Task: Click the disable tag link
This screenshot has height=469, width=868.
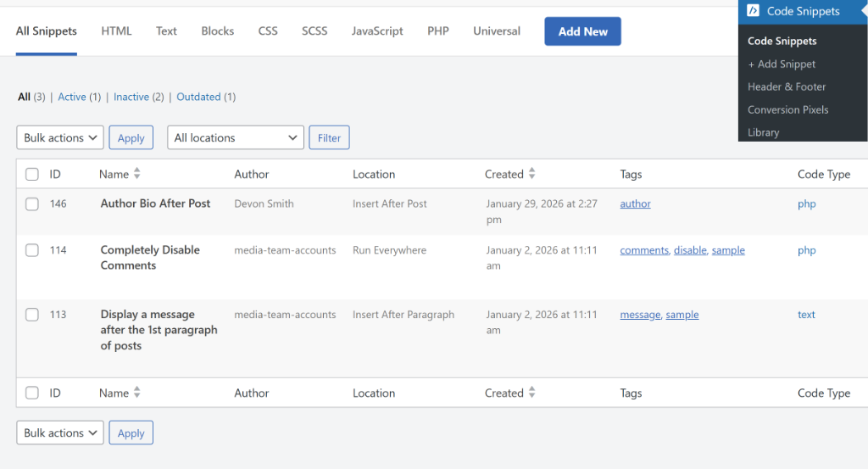Action: [x=690, y=250]
